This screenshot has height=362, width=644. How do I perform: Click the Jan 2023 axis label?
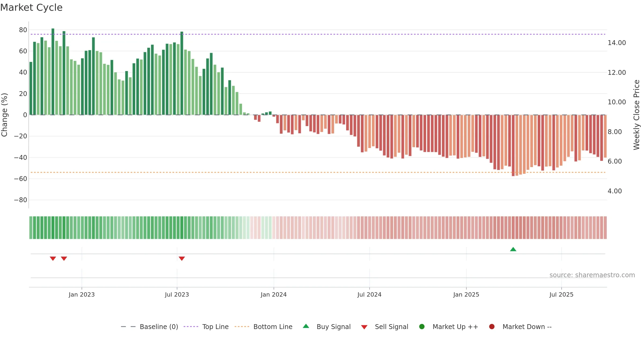coord(82,295)
